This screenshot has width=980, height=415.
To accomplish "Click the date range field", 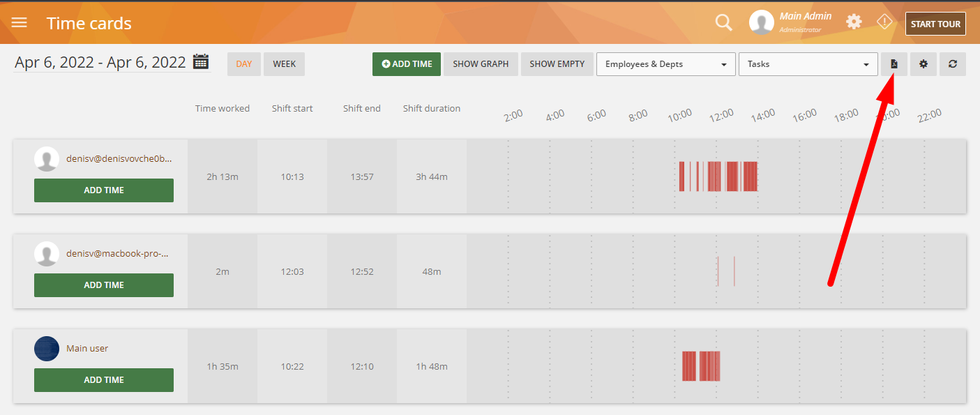I will [x=100, y=63].
